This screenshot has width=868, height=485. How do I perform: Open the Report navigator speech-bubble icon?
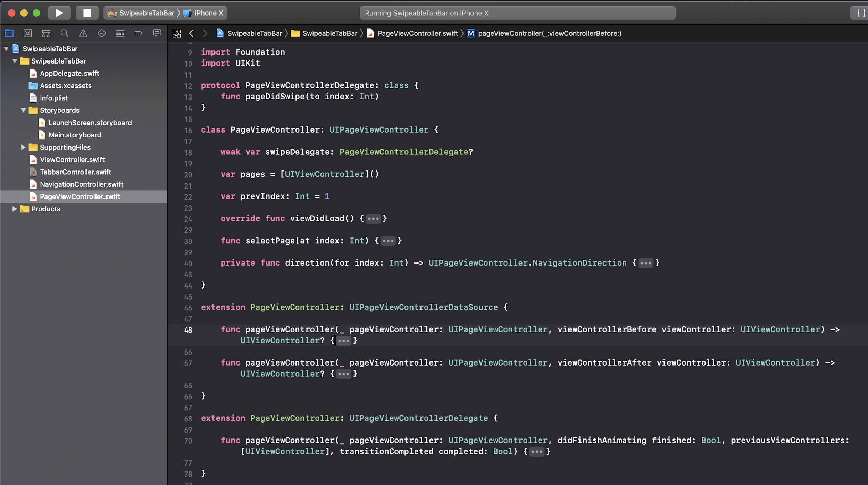[x=157, y=33]
